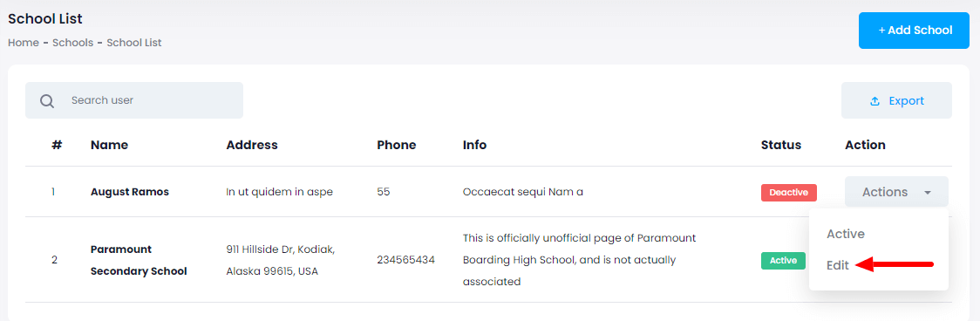The image size is (980, 321).
Task: Click the Name column header
Action: point(109,145)
